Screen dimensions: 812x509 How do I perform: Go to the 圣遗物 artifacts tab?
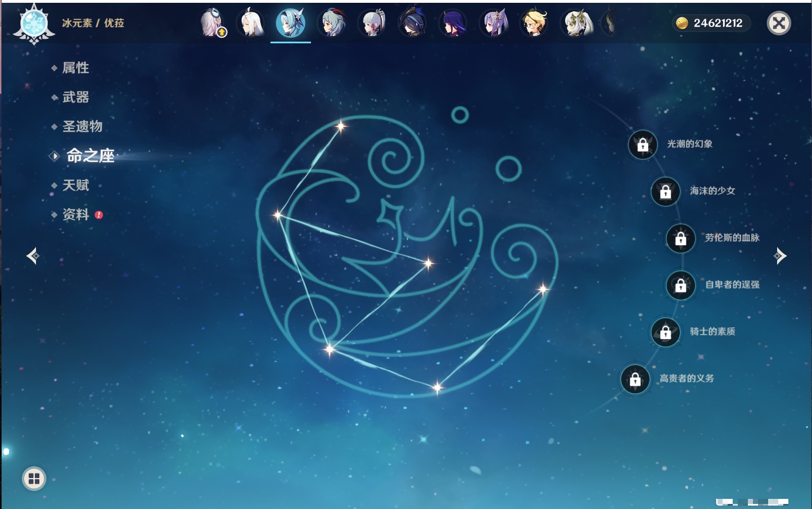click(x=82, y=127)
